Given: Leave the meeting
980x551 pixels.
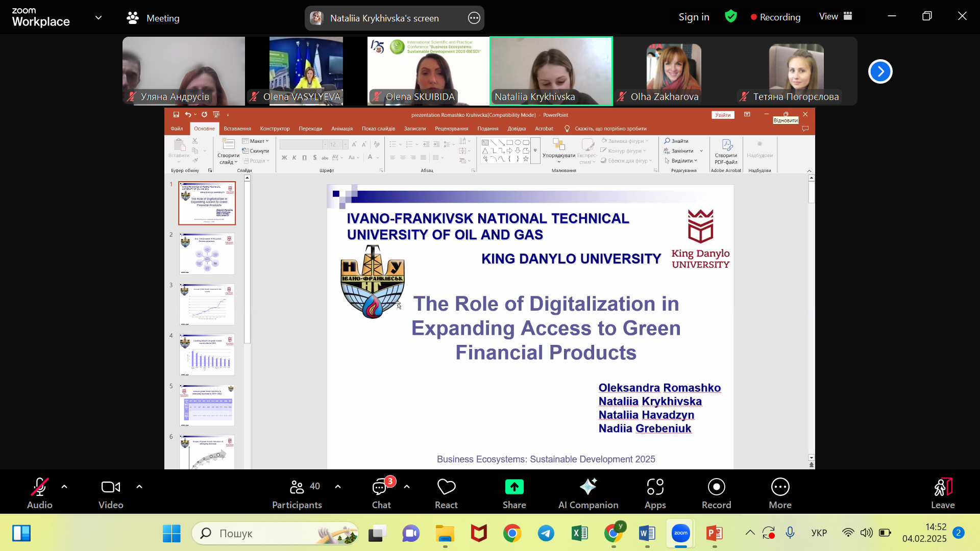Looking at the screenshot, I should click(942, 493).
